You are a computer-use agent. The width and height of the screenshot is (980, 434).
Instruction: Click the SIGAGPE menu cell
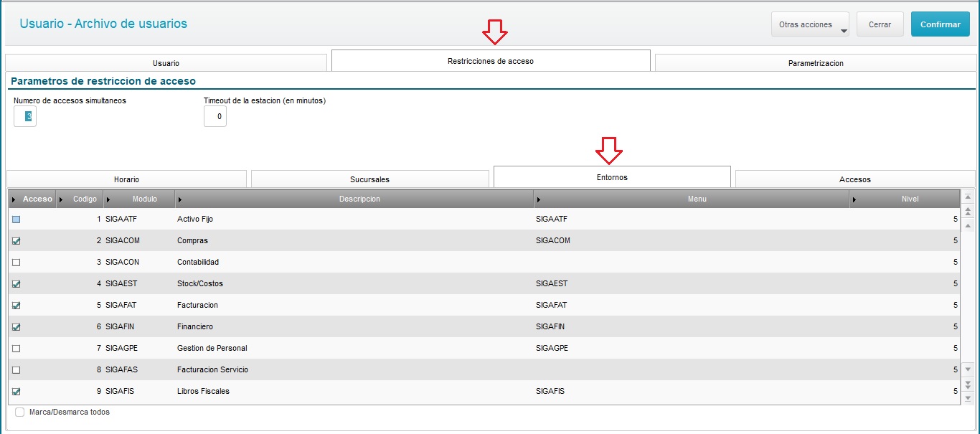tap(692, 348)
